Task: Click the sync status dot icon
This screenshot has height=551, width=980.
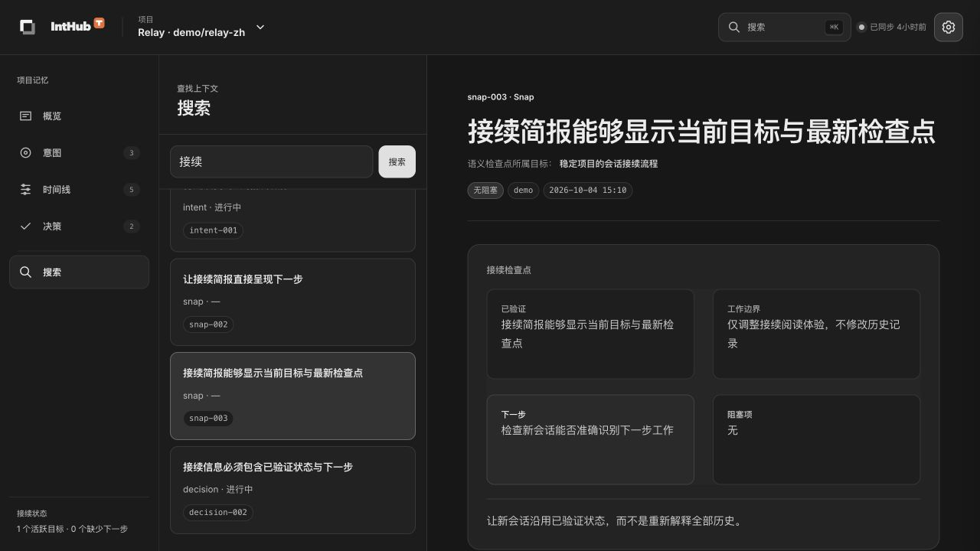Action: (861, 27)
